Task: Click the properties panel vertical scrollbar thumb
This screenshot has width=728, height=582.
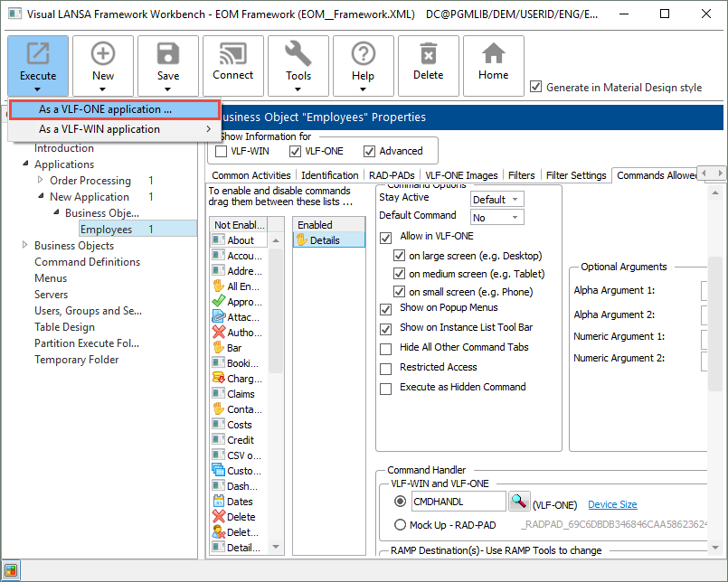Action: tap(715, 324)
